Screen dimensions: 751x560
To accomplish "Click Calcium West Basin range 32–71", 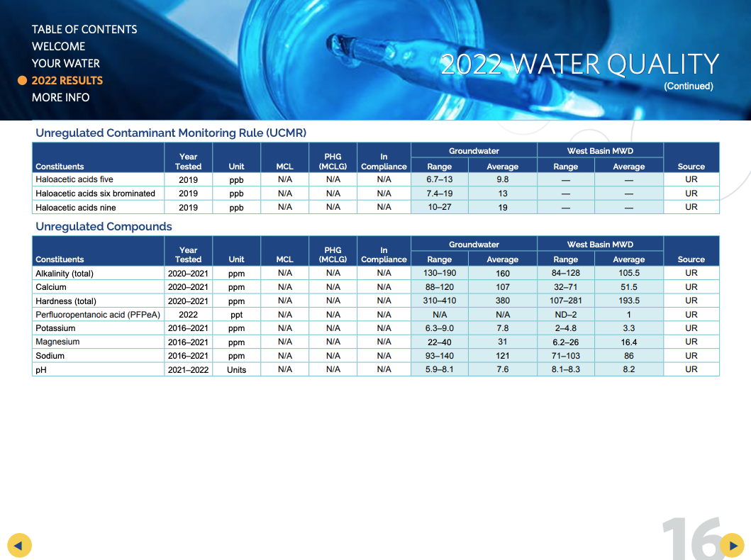I will pos(566,287).
